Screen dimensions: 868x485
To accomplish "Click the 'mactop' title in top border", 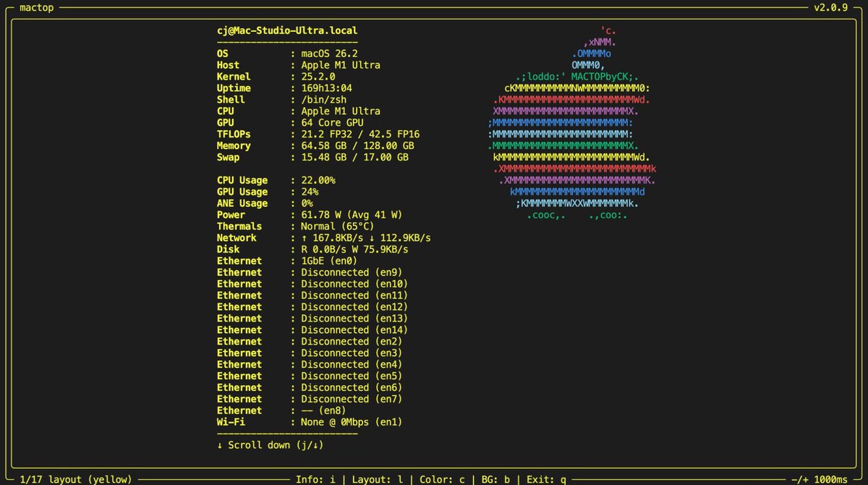I will 37,7.
